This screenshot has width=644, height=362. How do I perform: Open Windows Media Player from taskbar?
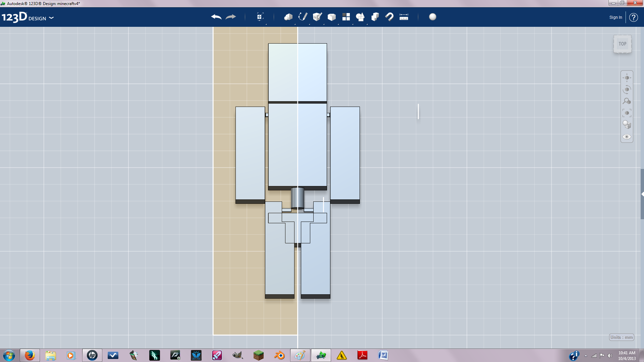(x=71, y=355)
